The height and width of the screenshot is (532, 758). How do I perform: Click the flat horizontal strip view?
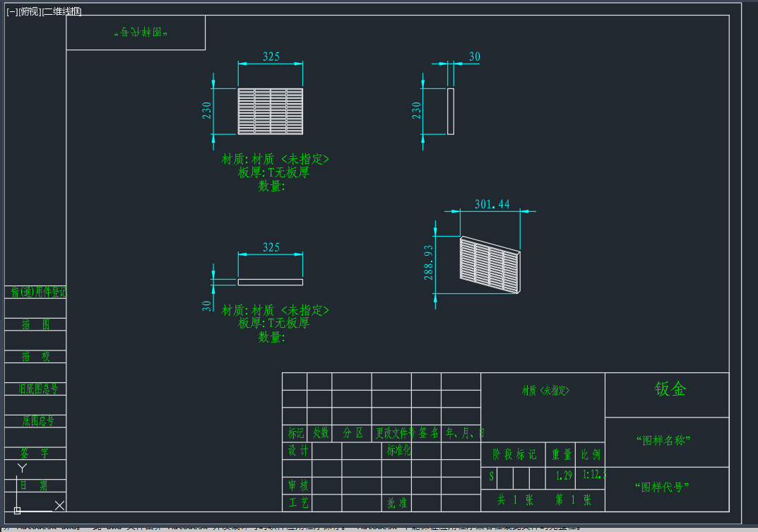point(271,282)
